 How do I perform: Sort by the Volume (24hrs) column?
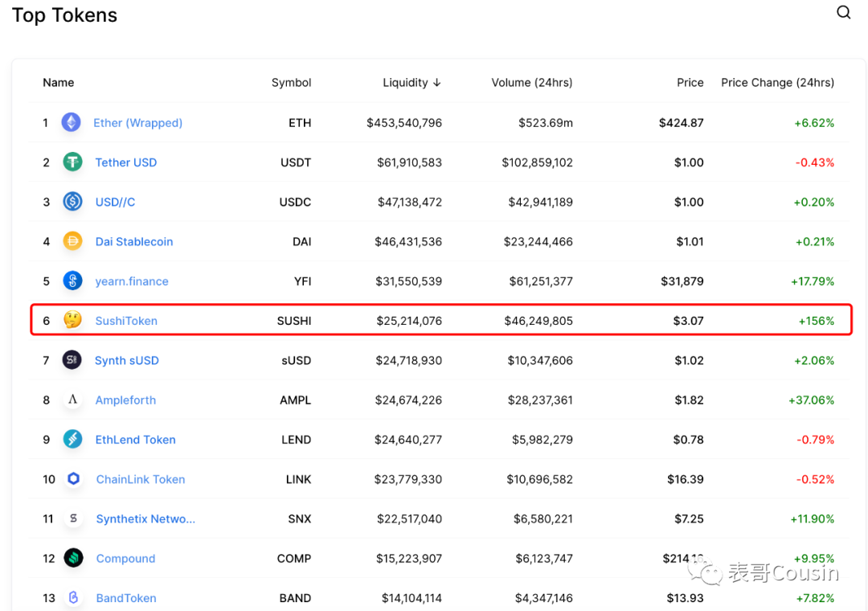(x=532, y=82)
